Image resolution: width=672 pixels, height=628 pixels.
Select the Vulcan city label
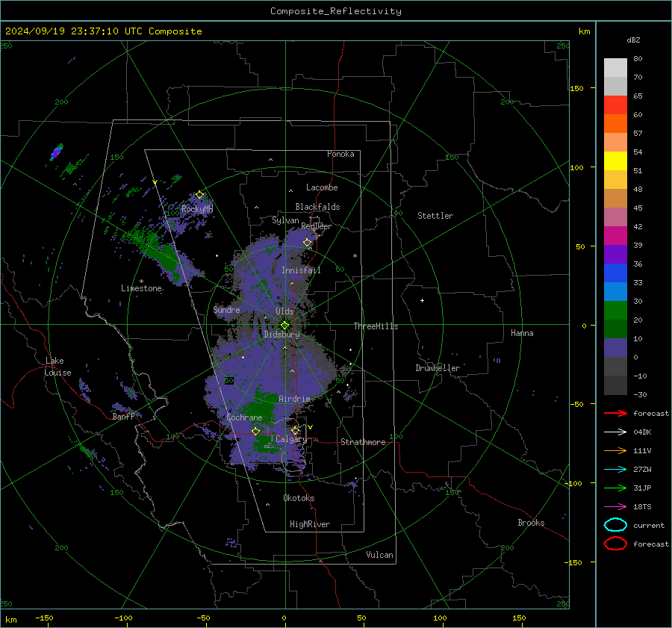tap(380, 555)
